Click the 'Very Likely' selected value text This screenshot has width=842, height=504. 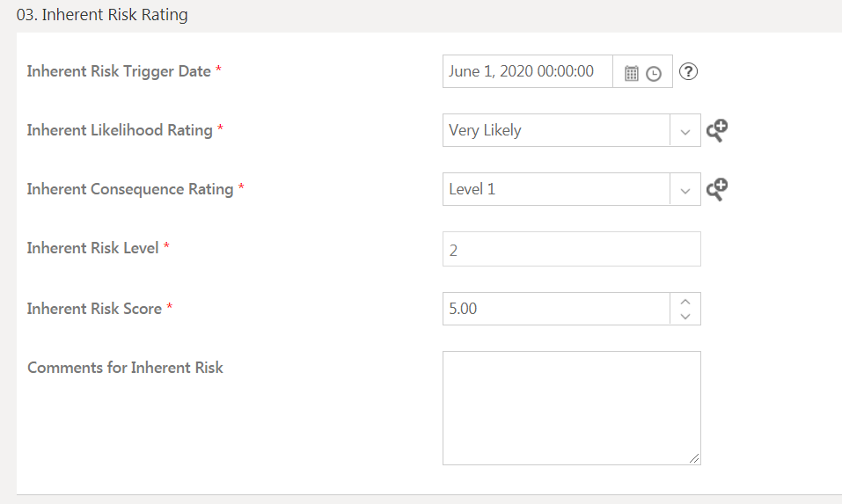click(x=485, y=130)
